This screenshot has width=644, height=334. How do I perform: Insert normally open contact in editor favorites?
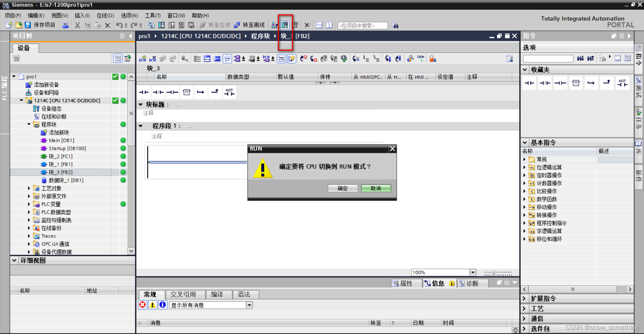tap(144, 92)
